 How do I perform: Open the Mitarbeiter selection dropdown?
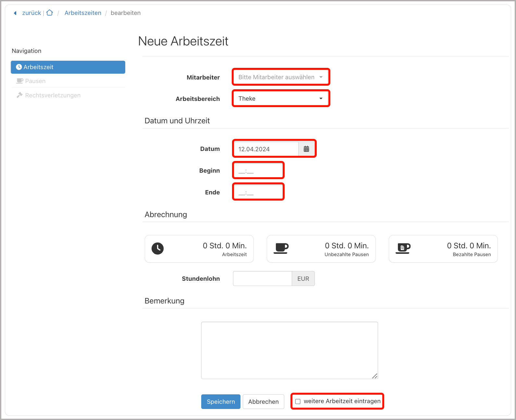pyautogui.click(x=281, y=77)
